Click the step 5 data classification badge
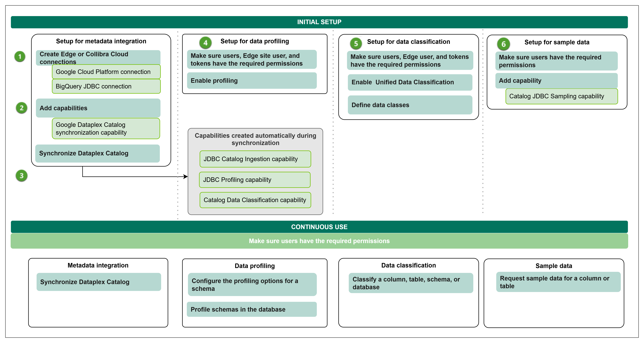The height and width of the screenshot is (343, 644). pyautogui.click(x=356, y=44)
